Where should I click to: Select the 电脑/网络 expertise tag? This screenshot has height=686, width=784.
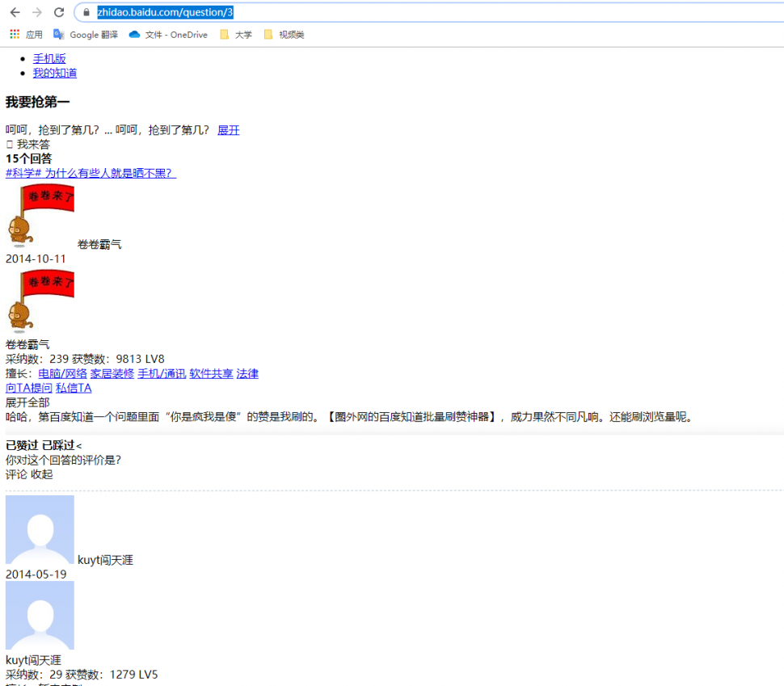coord(62,373)
